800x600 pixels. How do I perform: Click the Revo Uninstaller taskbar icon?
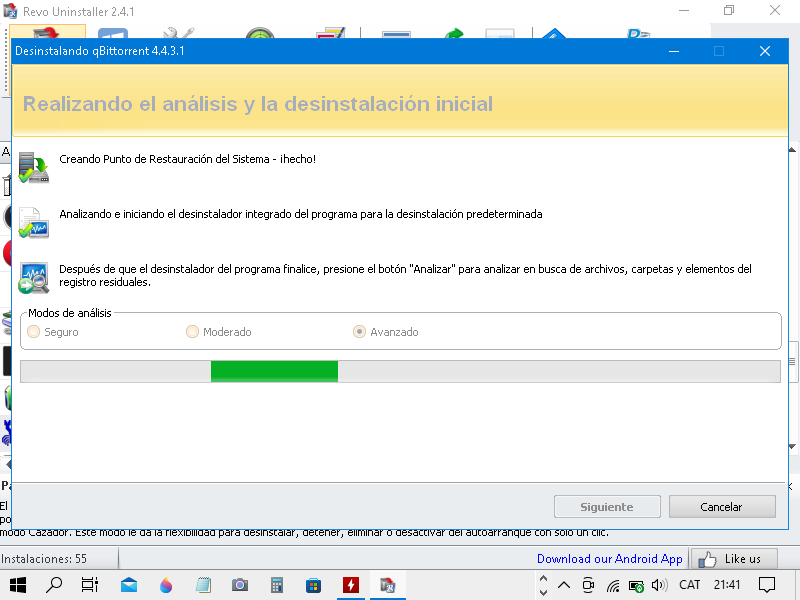coord(388,585)
